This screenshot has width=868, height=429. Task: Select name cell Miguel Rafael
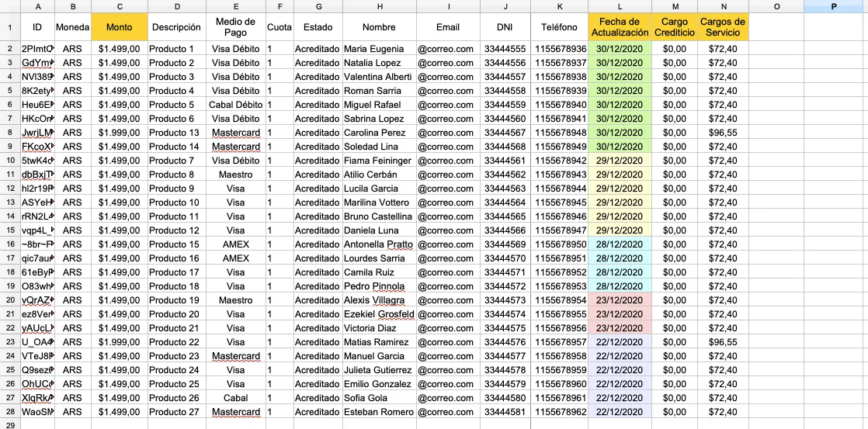tap(379, 105)
